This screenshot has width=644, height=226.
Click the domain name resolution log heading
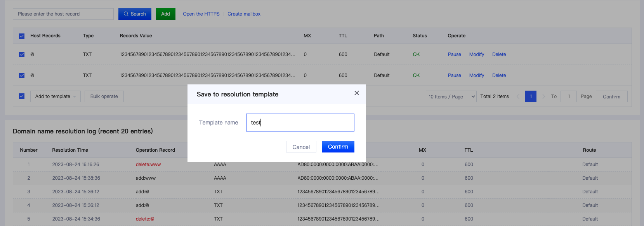(83, 131)
